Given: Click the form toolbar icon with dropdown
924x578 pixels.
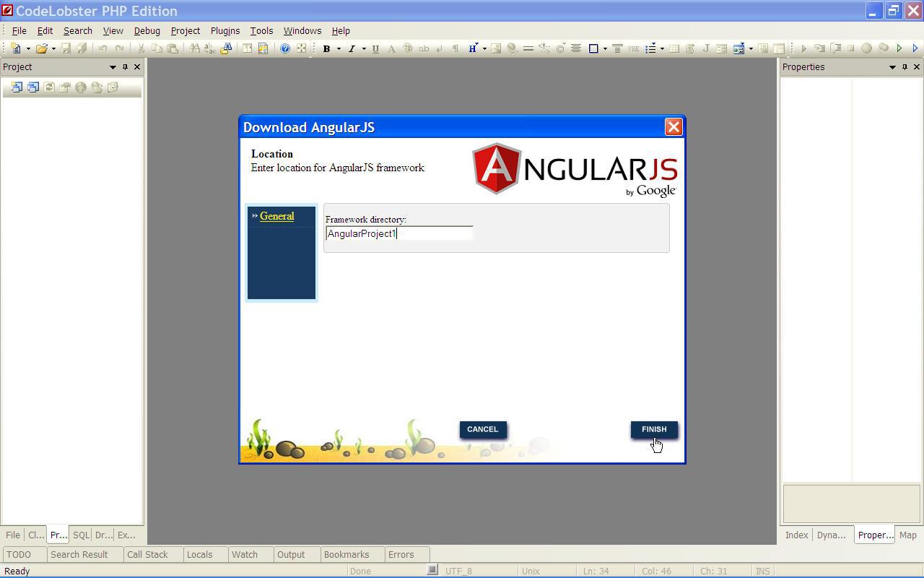Looking at the screenshot, I should click(x=738, y=48).
